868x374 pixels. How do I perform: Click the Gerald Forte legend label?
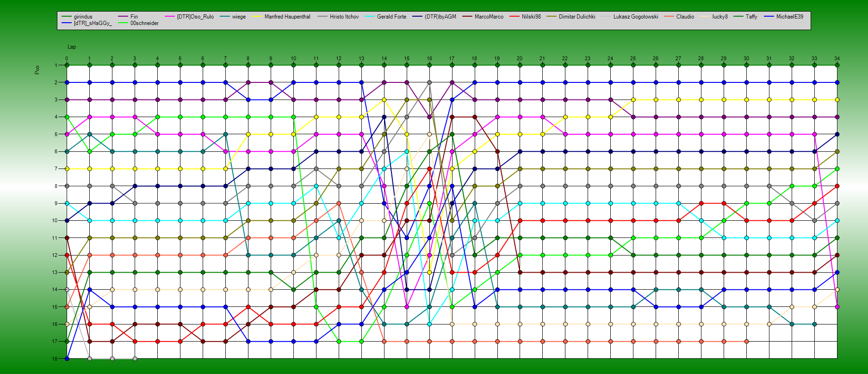click(391, 17)
